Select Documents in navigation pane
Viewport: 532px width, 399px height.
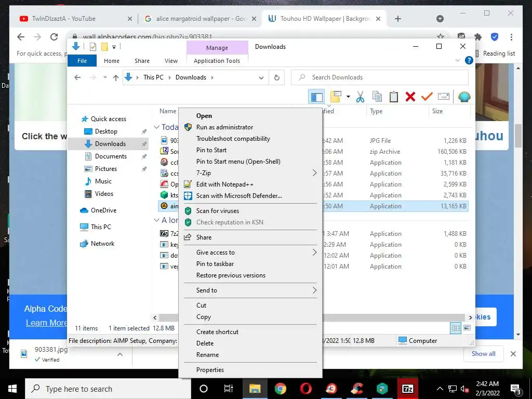[111, 156]
